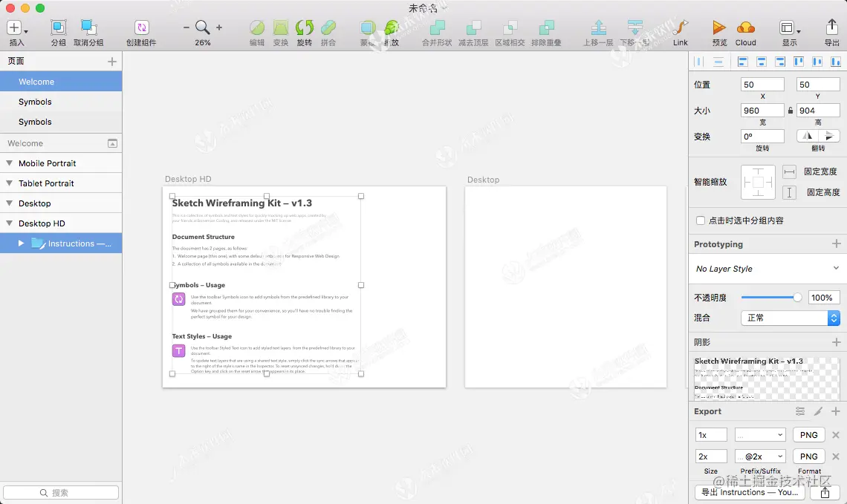Open the @2x suffix dropdown
This screenshot has height=504, width=847.
760,456
